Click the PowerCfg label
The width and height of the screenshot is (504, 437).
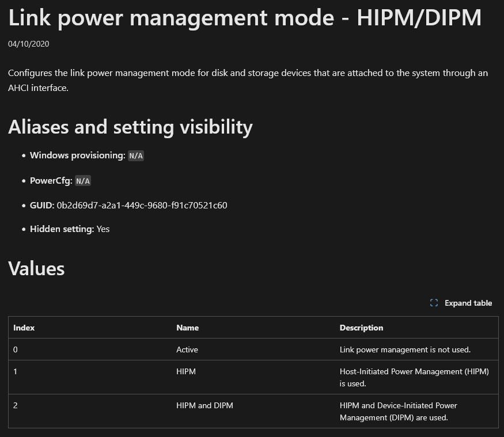(x=51, y=181)
